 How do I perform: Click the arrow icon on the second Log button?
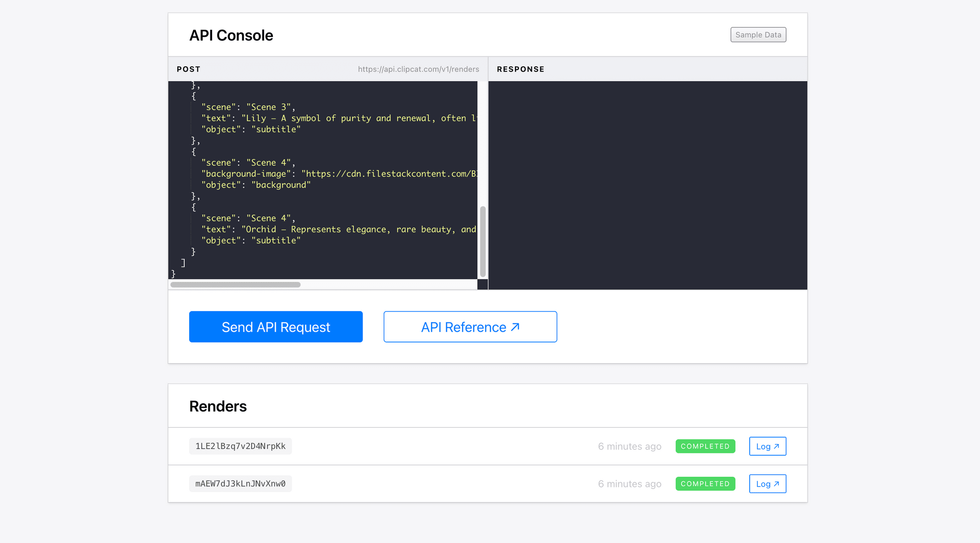[x=776, y=484]
